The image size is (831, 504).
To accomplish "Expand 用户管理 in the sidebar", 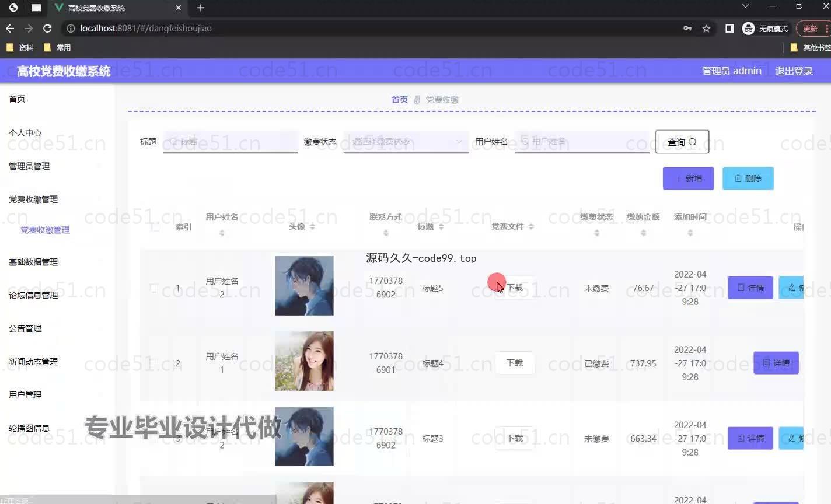I will click(x=25, y=395).
